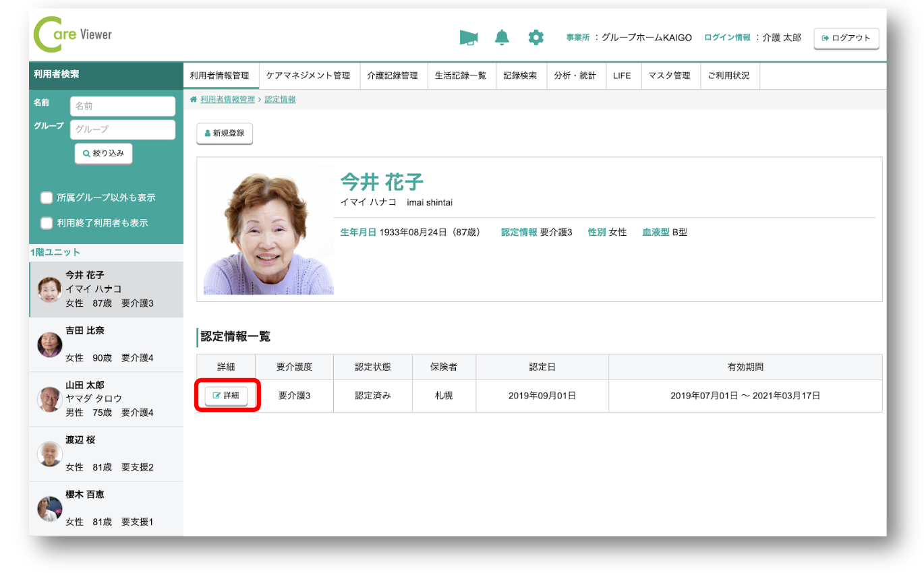This screenshot has width=924, height=573.
Task: Open the ケアマネジメント管理 tab
Action: [x=308, y=76]
